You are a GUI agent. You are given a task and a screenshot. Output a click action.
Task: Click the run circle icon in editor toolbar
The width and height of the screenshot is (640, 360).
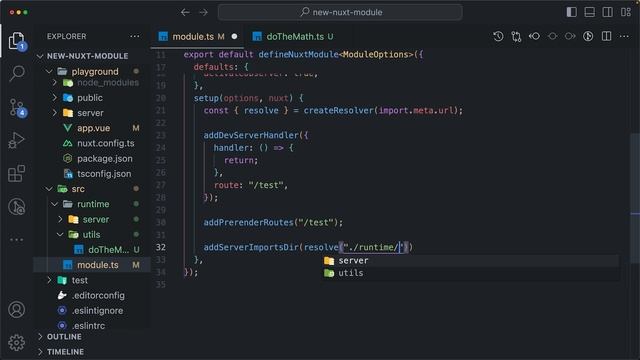pyautogui.click(x=588, y=36)
